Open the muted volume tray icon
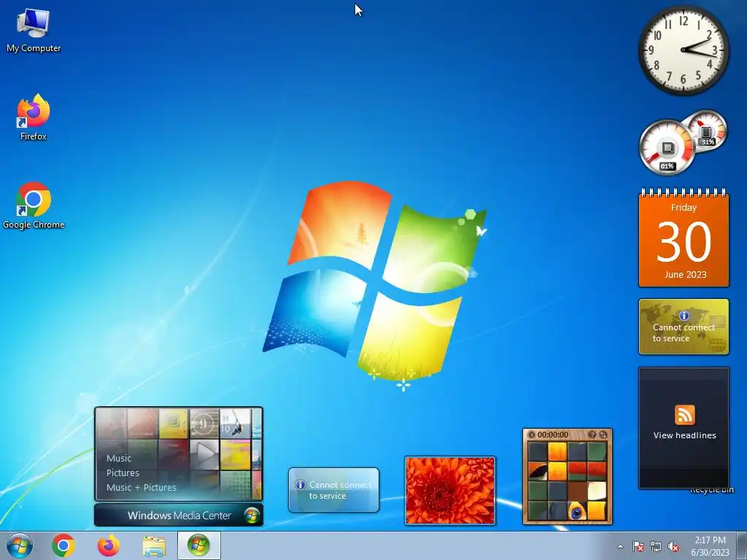This screenshot has height=560, width=747. pyautogui.click(x=673, y=546)
